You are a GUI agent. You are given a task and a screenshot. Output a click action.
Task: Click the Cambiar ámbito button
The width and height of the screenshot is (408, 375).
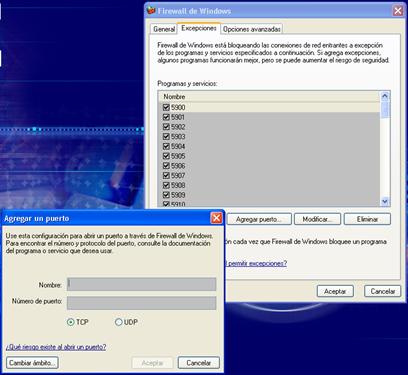point(32,363)
